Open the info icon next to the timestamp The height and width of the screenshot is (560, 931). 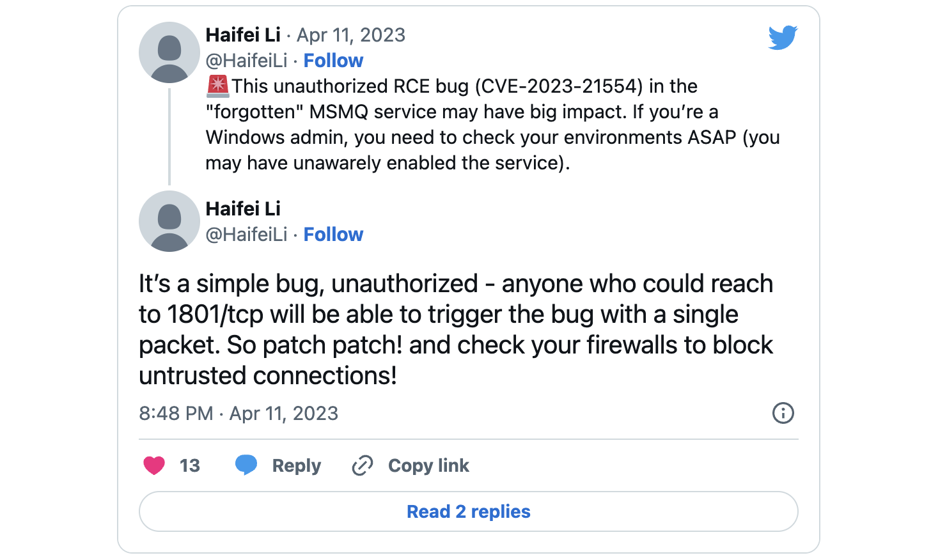(783, 414)
